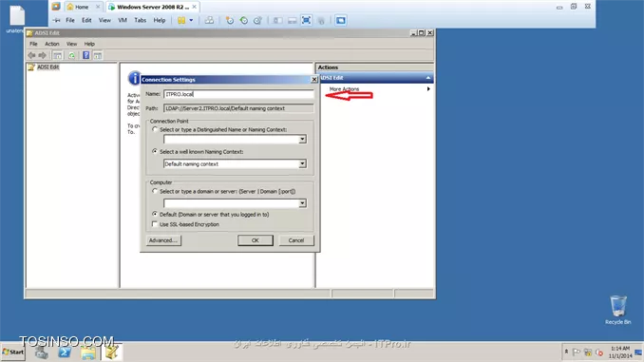Click the refresh icon in ADSI Edit toolbar

coord(71,55)
